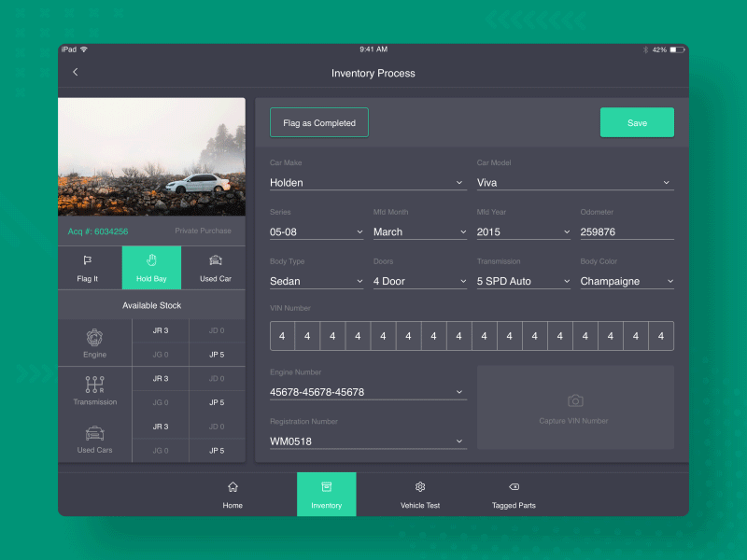The image size is (747, 560).
Task: Open the Car Make dropdown showing Holden
Action: [367, 182]
